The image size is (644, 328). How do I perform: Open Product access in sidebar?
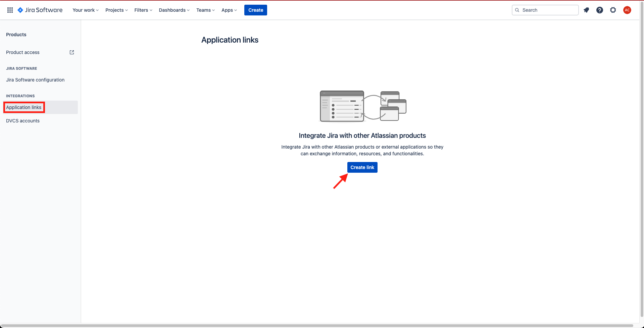(40, 52)
